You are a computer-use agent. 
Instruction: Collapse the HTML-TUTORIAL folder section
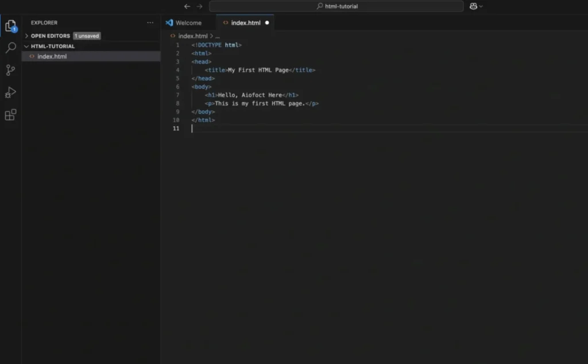(26, 47)
